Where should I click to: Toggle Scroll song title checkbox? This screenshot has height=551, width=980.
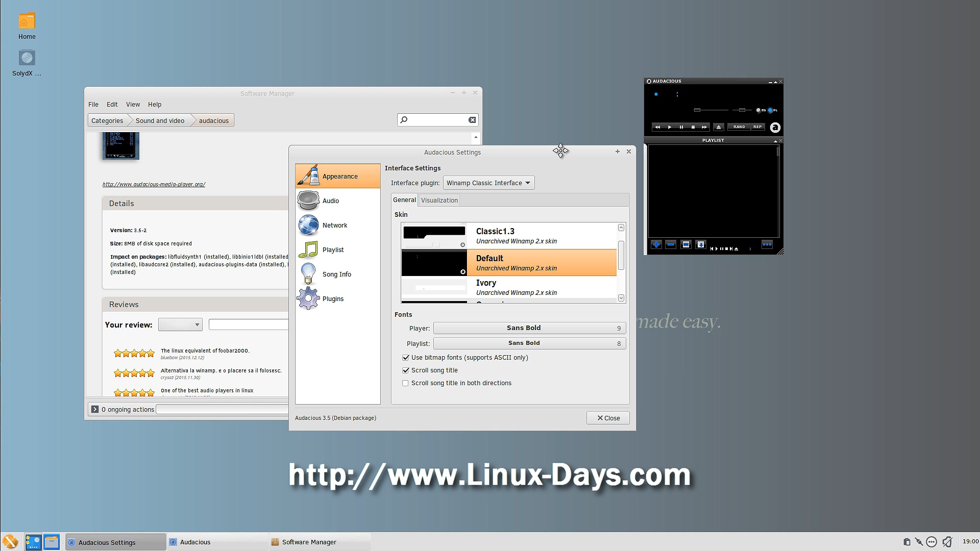(x=406, y=370)
